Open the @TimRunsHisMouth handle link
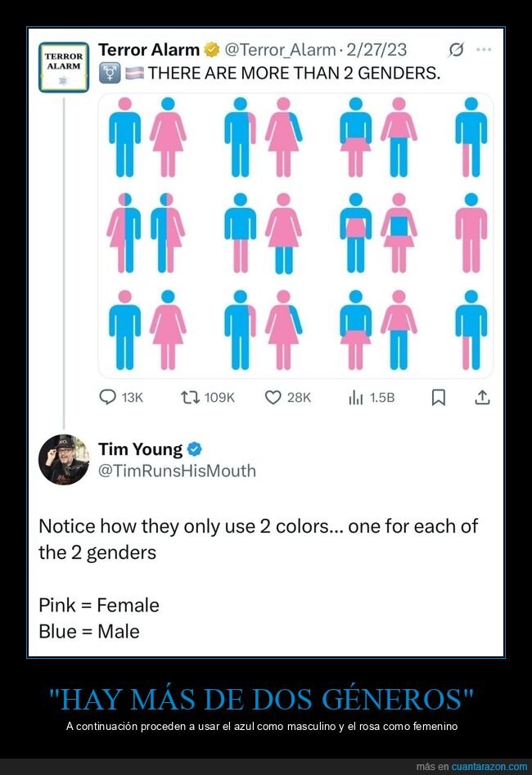Viewport: 532px width, 775px height. (177, 471)
